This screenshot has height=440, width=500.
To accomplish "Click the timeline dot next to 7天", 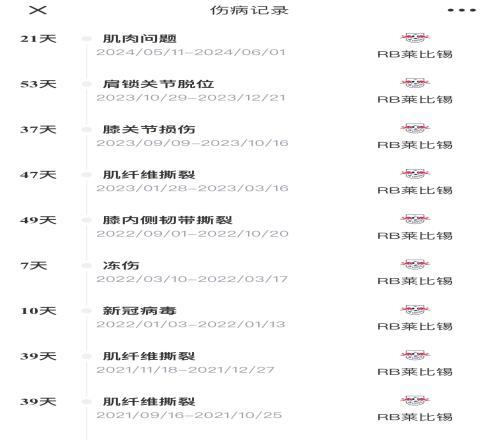I will [x=87, y=265].
